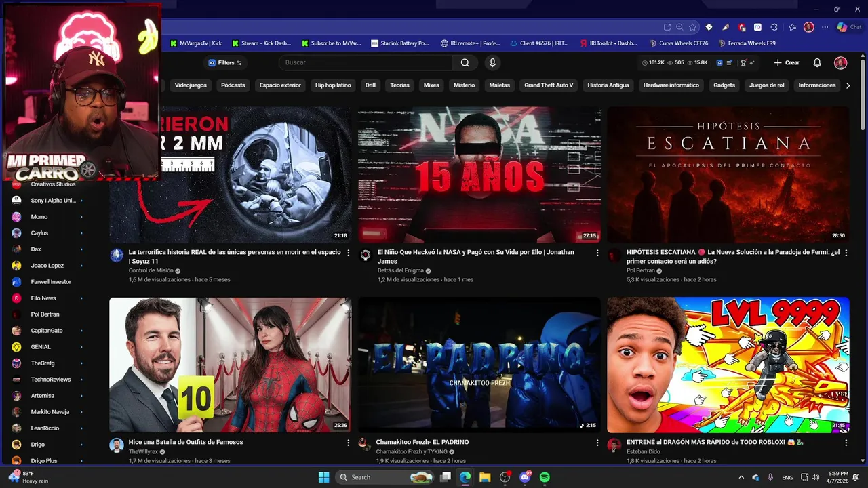This screenshot has width=868, height=488.
Task: Select the Hardware informático chip
Action: [x=671, y=85]
